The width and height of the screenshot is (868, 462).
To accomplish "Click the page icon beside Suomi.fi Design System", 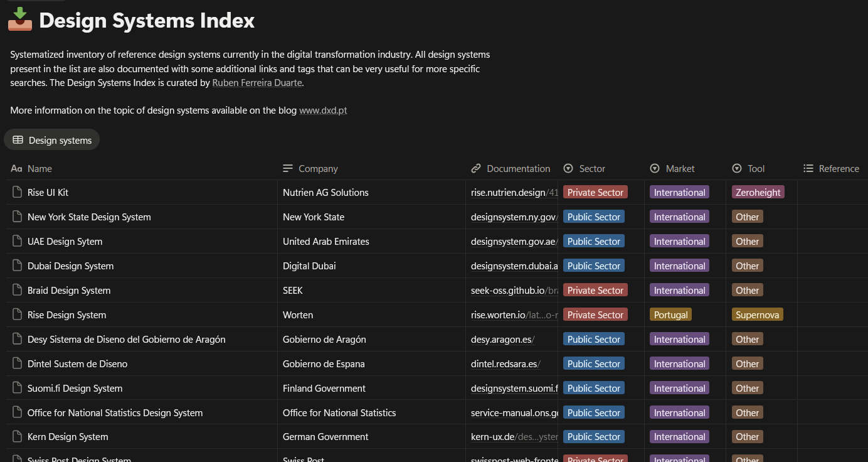I will pyautogui.click(x=18, y=388).
